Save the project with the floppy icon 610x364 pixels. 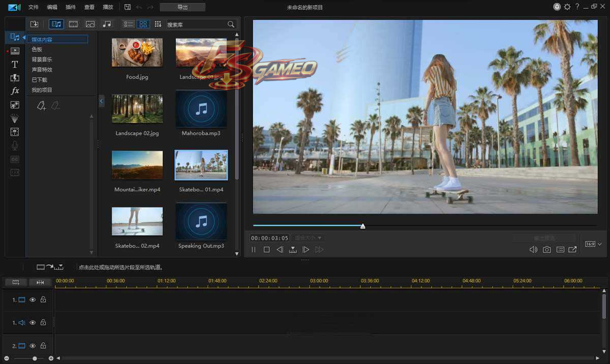coord(128,7)
